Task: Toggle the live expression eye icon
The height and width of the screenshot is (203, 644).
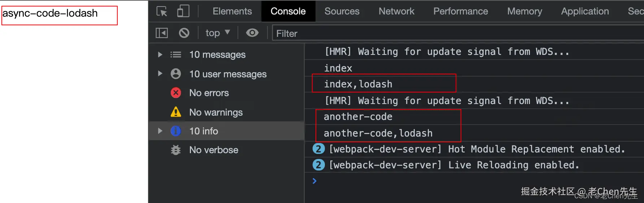Action: pos(252,33)
